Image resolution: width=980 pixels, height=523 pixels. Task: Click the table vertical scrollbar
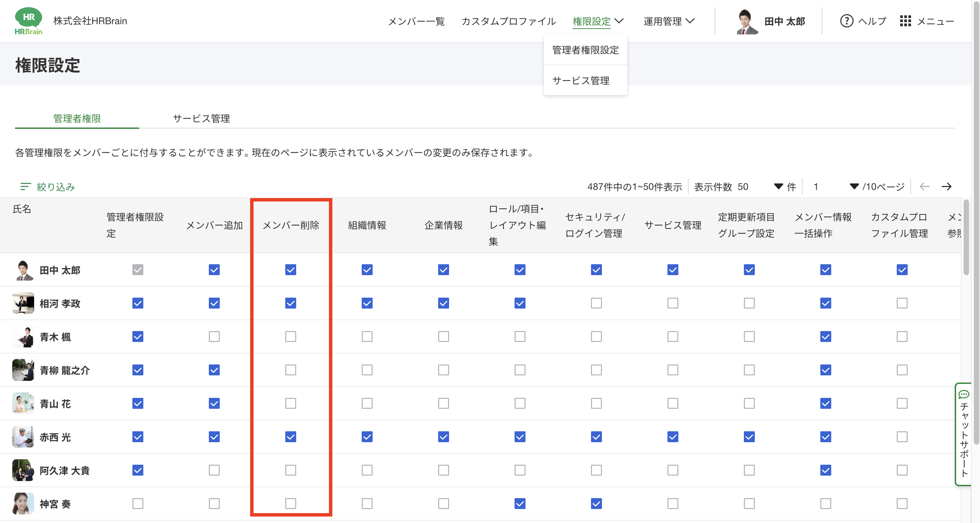[966, 238]
